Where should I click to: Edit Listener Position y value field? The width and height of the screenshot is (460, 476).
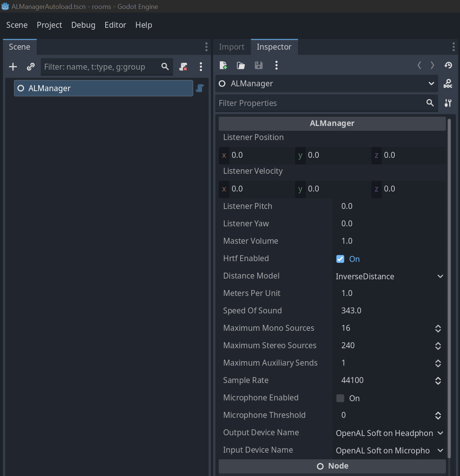click(x=333, y=155)
